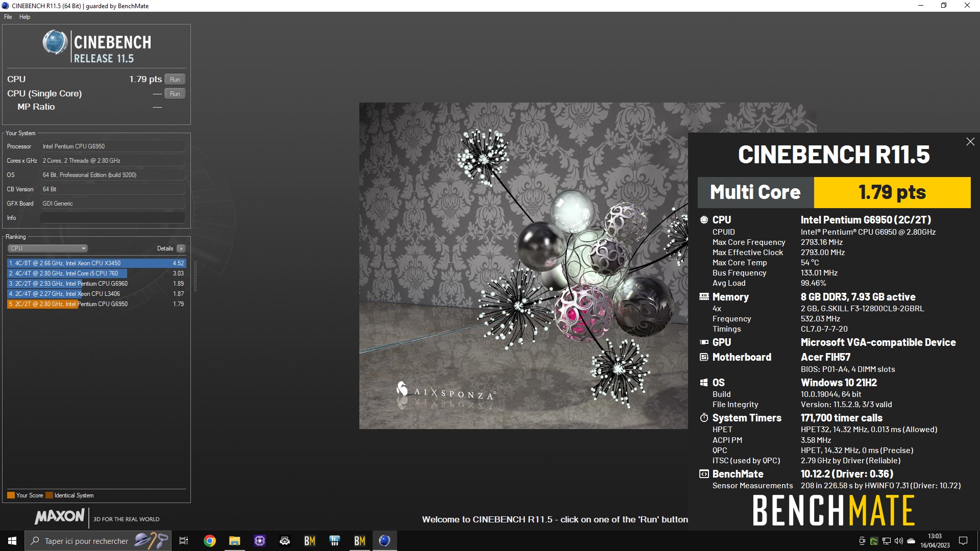Click the MAXON logo
The width and height of the screenshot is (980, 551).
coord(60,516)
